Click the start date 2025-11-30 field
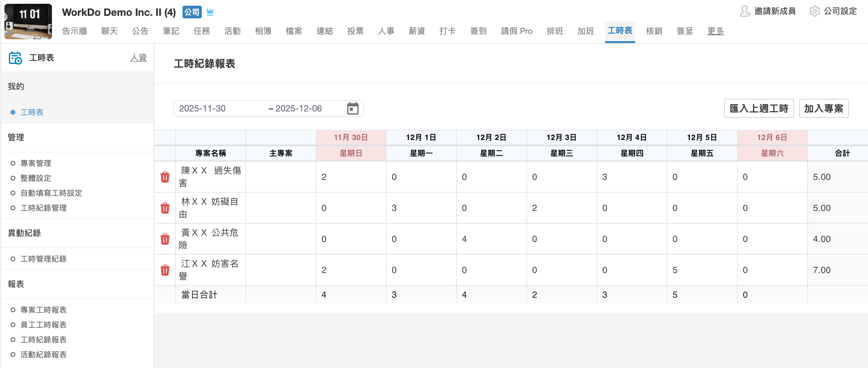 click(x=202, y=109)
